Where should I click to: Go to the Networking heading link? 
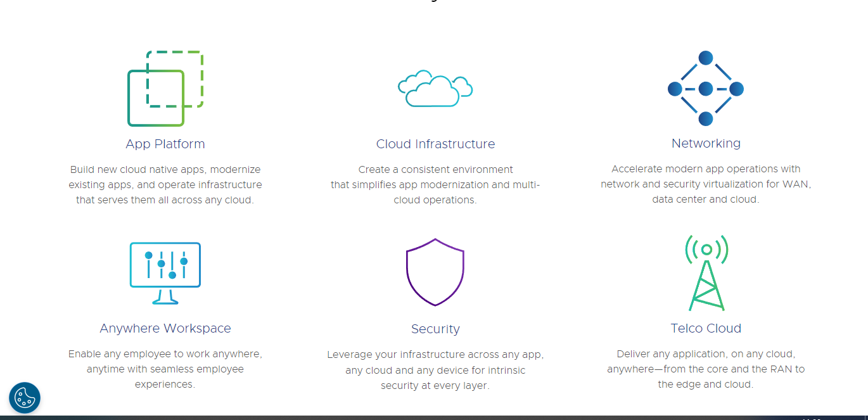pos(706,143)
